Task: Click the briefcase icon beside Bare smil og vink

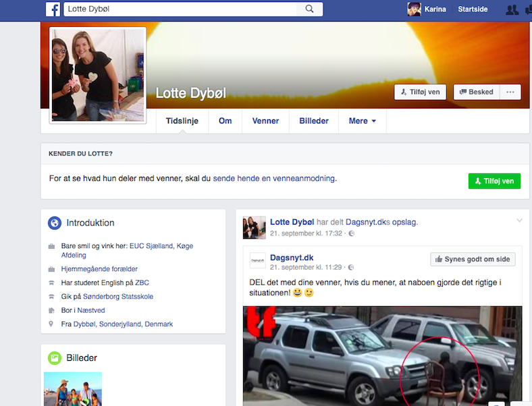Action: point(51,246)
